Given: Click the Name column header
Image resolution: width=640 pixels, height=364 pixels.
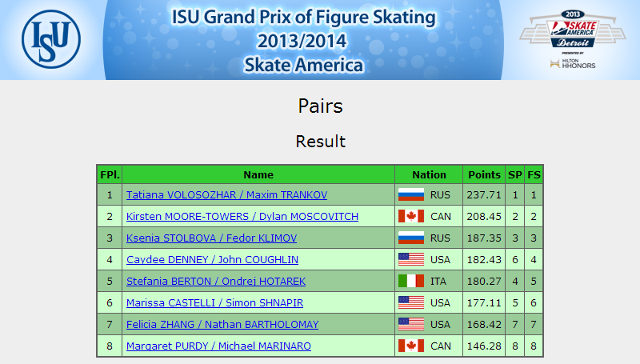Looking at the screenshot, I should click(258, 174).
